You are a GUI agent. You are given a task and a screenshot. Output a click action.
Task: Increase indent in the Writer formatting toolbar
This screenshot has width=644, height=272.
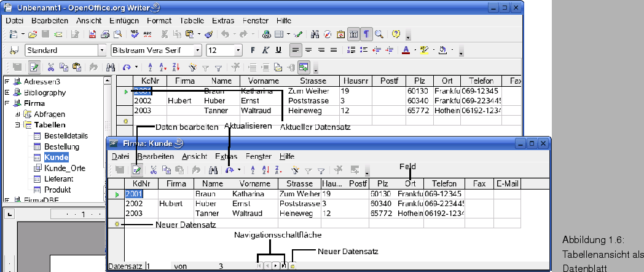pyautogui.click(x=389, y=50)
